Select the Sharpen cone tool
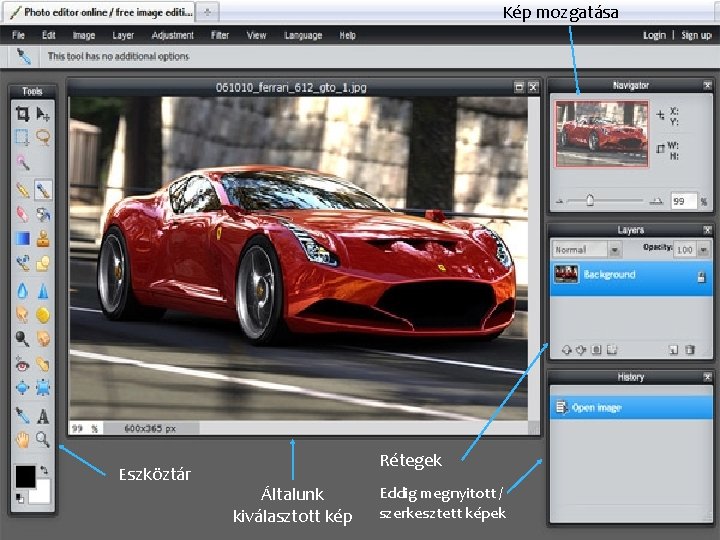Screen dimensions: 720x540 coord(43,290)
